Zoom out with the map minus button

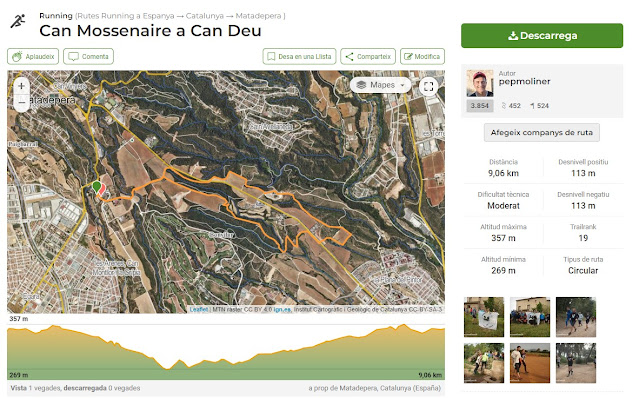pos(22,102)
